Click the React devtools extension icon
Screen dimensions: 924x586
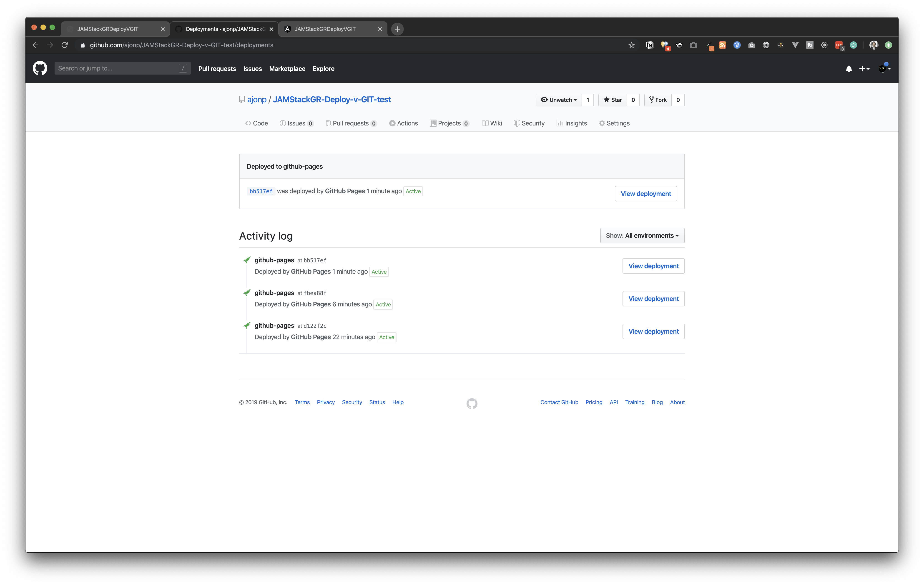824,45
